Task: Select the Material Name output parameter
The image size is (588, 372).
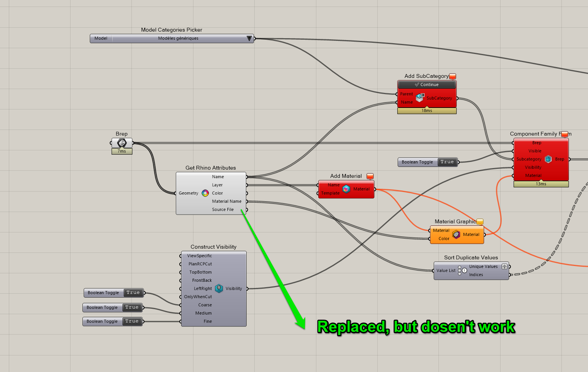Action: [x=227, y=202]
